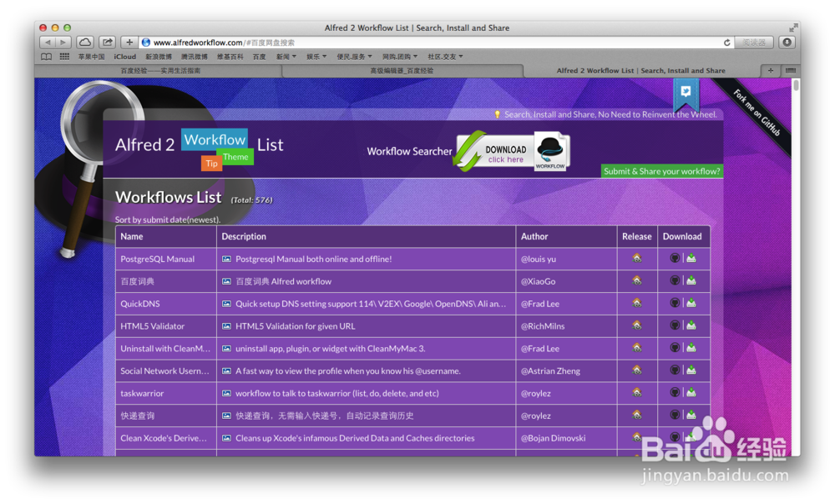The width and height of the screenshot is (835, 504).
Task: Open the 苹果中国 bookmark
Action: click(91, 57)
